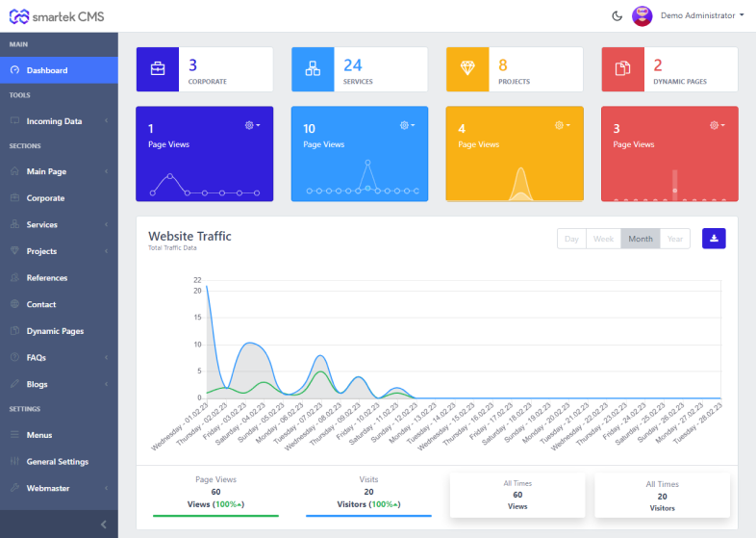756x538 pixels.
Task: Click the Demo Administrator avatar image
Action: point(643,15)
